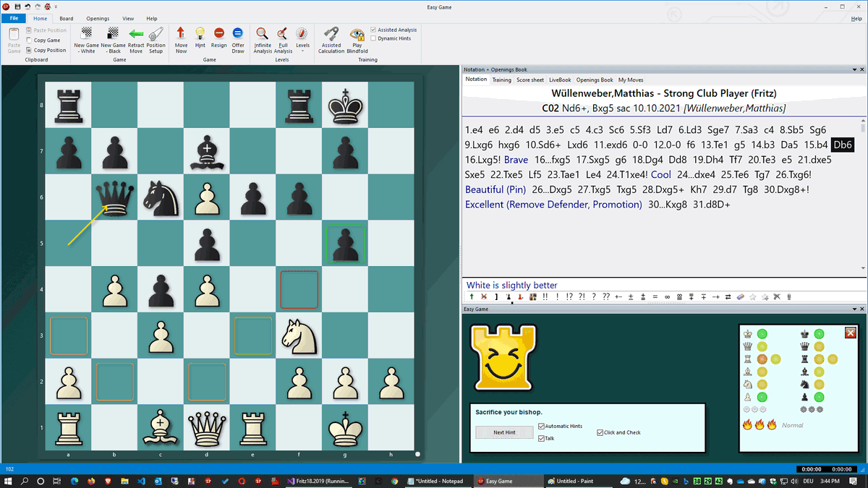Click the white knight on f3
Image resolution: width=868 pixels, height=488 pixels.
[299, 335]
